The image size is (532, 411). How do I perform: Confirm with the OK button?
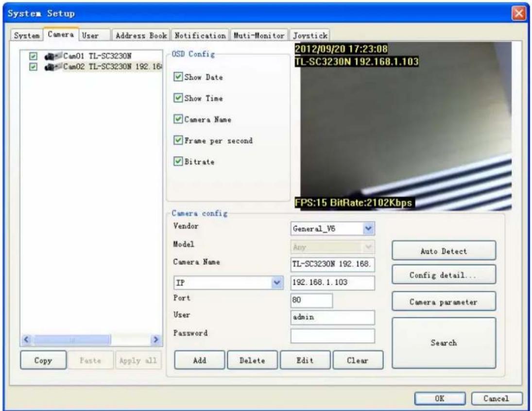(x=440, y=398)
